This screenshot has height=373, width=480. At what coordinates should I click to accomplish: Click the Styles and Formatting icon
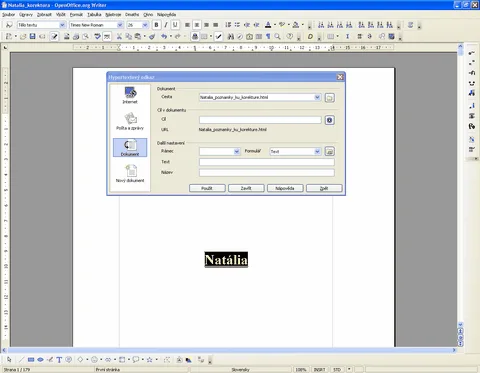tap(9, 25)
